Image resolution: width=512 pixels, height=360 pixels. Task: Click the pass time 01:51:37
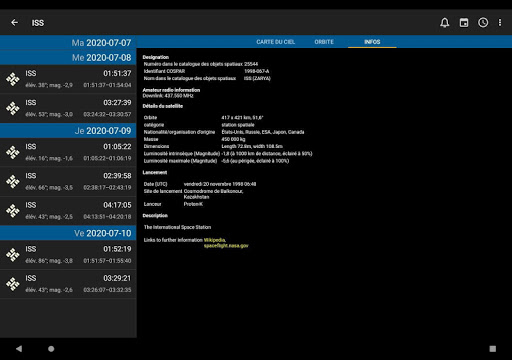[117, 73]
